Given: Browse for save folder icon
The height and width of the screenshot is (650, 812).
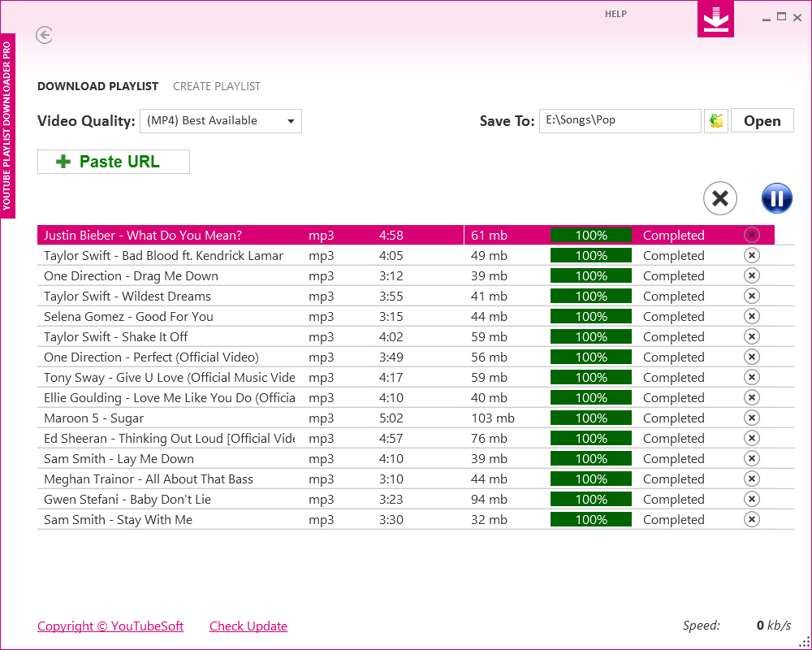Looking at the screenshot, I should pos(716,121).
